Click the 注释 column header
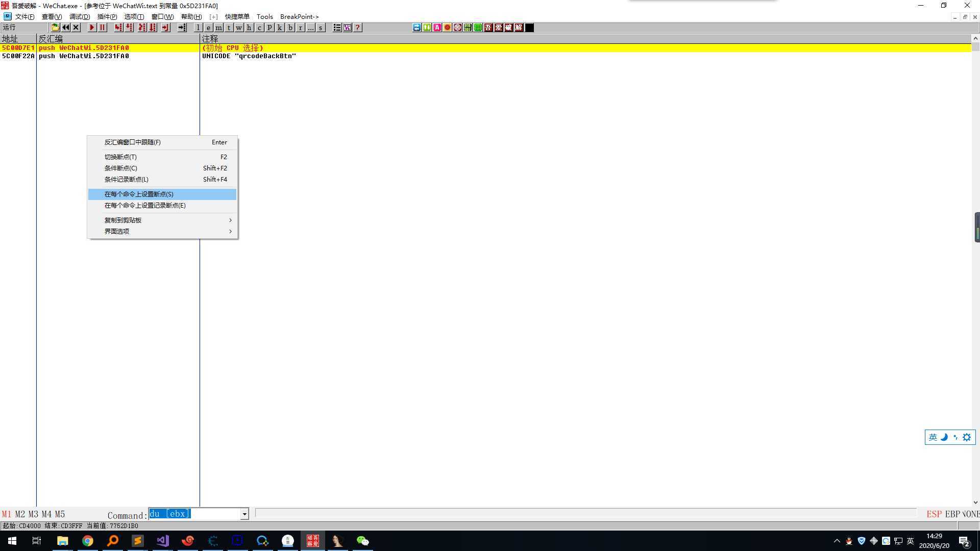Image resolution: width=980 pixels, height=551 pixels. [x=585, y=39]
